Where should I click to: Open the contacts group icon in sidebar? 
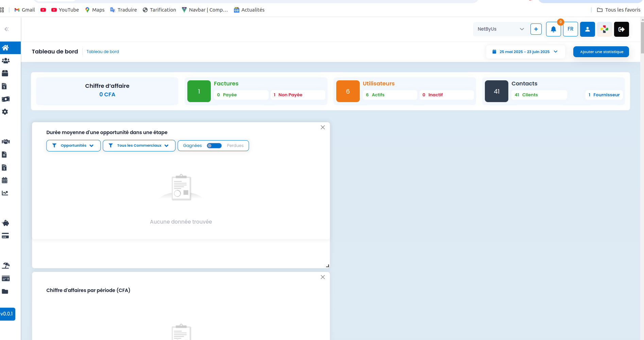point(5,61)
